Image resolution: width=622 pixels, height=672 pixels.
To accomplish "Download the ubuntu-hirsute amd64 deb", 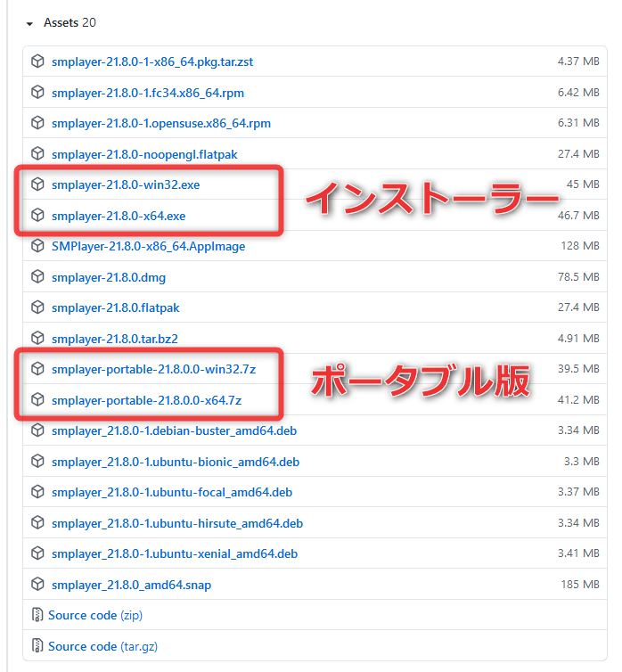I will 177,524.
